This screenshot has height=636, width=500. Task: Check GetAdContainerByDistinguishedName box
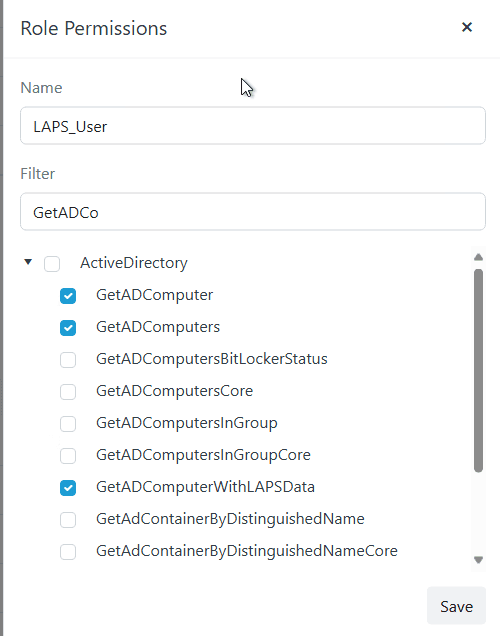point(68,520)
